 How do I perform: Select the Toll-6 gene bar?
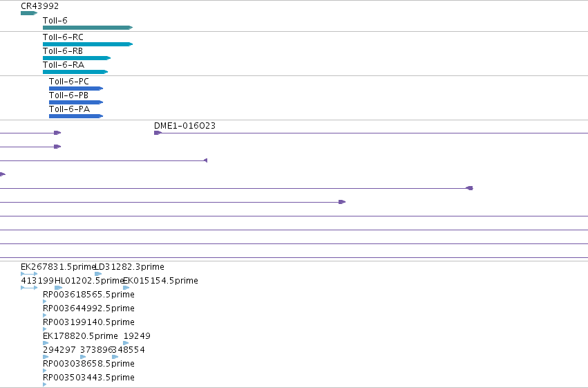tap(88, 28)
